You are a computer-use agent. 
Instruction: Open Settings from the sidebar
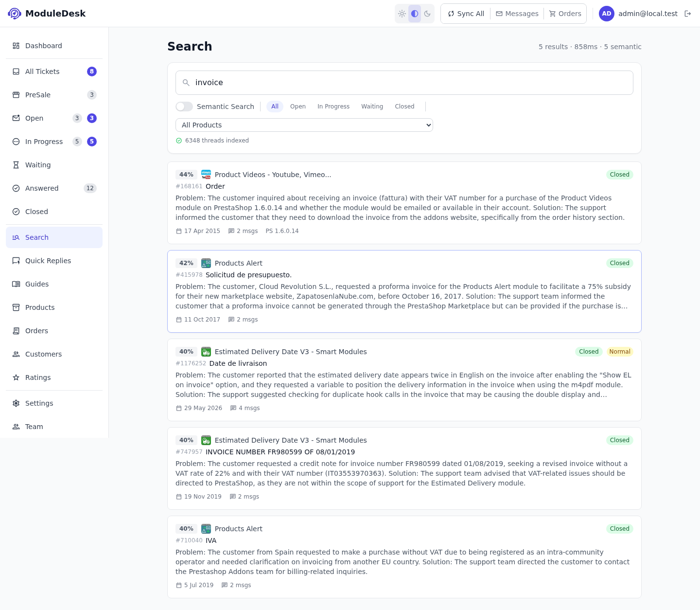coord(54,403)
